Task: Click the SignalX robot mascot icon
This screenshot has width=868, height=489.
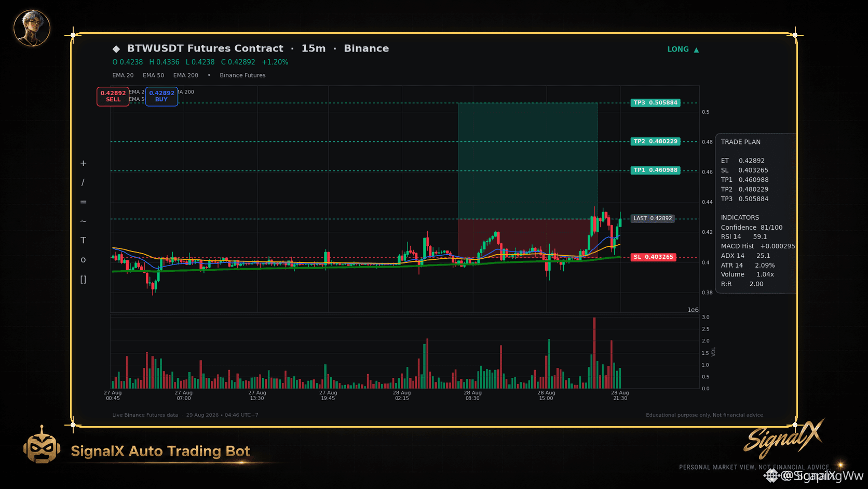Action: pyautogui.click(x=42, y=445)
